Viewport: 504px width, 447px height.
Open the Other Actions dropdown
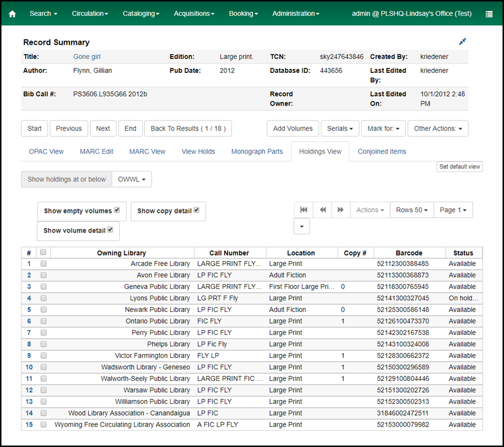[438, 128]
